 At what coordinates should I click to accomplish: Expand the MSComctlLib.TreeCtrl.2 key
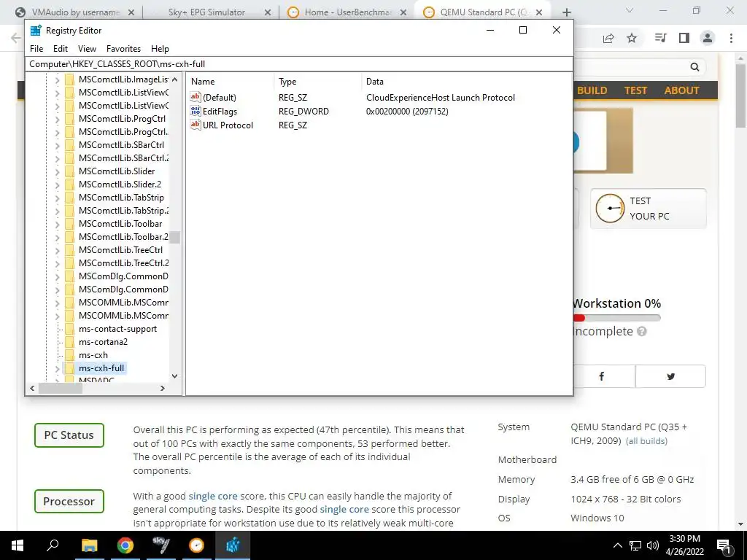tap(57, 262)
